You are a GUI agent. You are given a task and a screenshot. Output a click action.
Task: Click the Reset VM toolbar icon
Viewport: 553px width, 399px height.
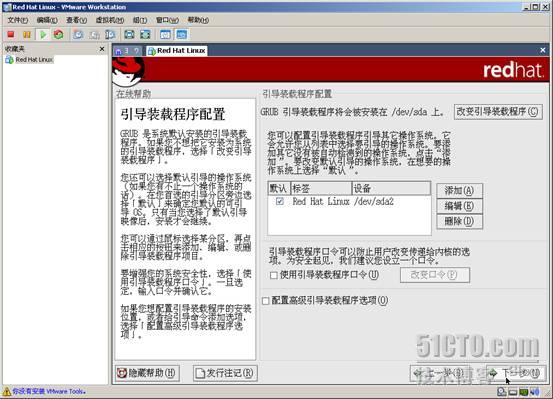(x=59, y=34)
